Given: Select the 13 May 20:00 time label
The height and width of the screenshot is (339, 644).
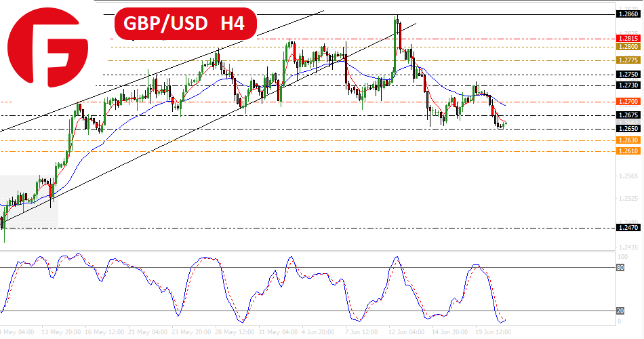Looking at the screenshot, I should [63, 332].
